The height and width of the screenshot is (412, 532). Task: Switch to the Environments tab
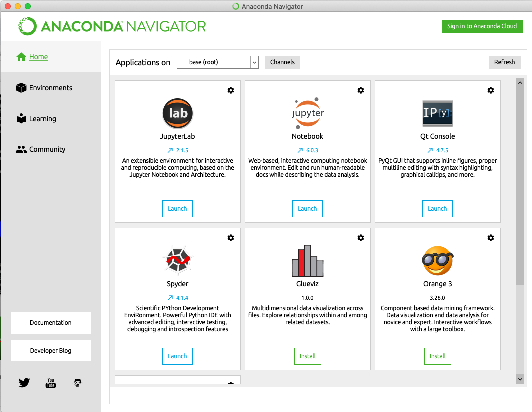click(51, 88)
